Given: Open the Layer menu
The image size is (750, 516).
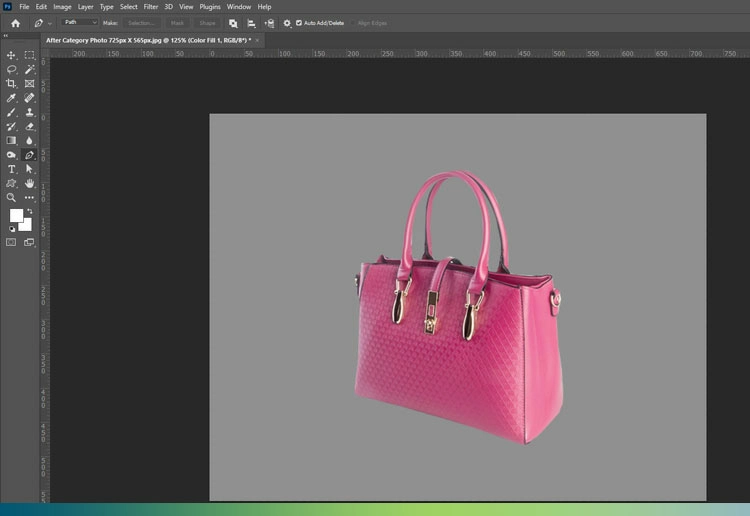Looking at the screenshot, I should 86,7.
